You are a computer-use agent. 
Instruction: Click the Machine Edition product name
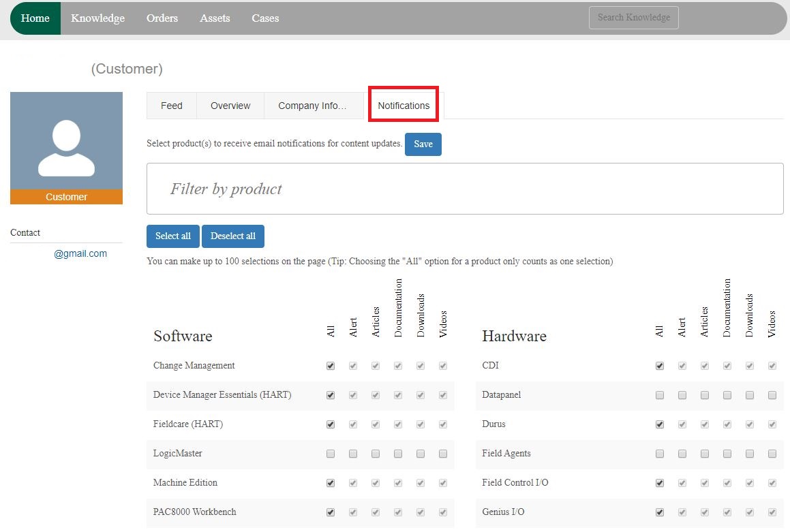pyautogui.click(x=185, y=483)
